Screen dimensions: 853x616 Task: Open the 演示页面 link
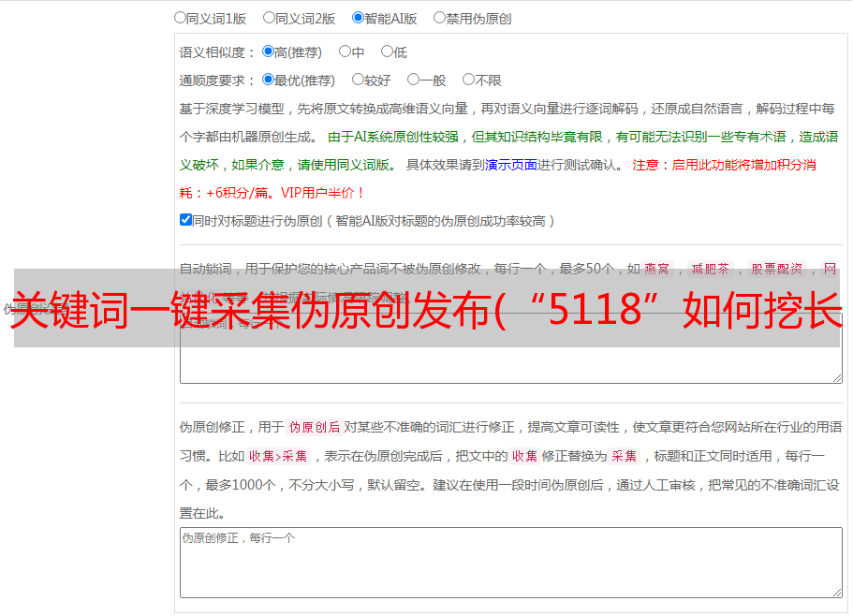[511, 165]
